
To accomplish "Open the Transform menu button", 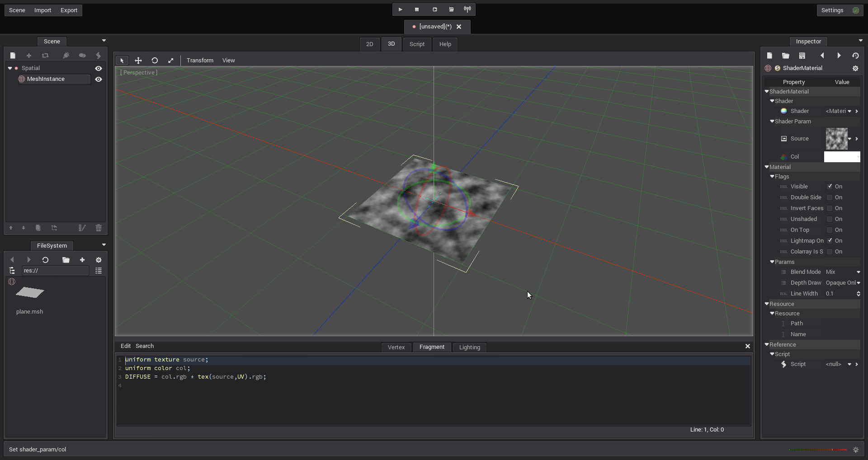I will coord(200,61).
